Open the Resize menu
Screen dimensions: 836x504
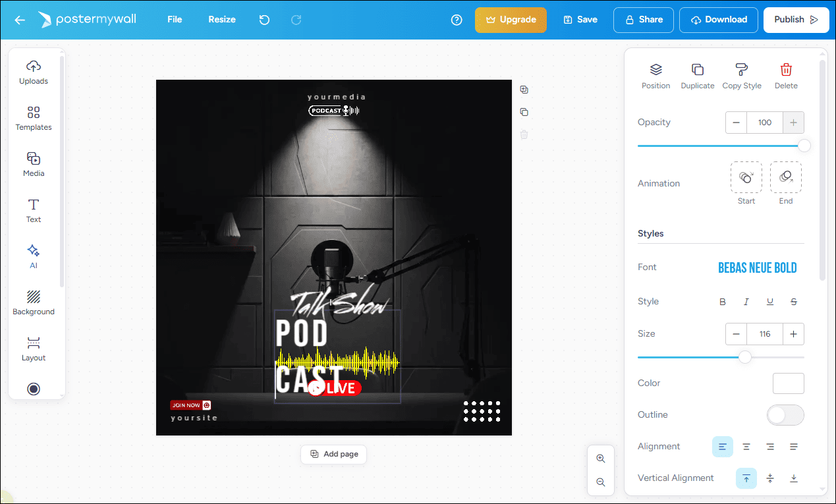tap(221, 20)
